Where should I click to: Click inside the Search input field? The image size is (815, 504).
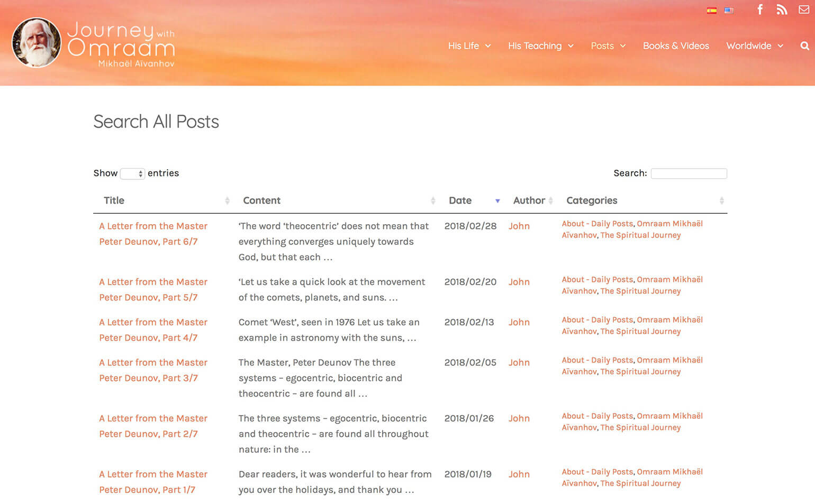point(689,173)
